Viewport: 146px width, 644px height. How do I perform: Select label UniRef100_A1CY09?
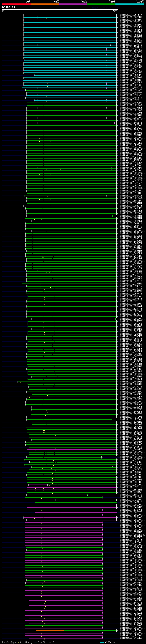pos(131,500)
